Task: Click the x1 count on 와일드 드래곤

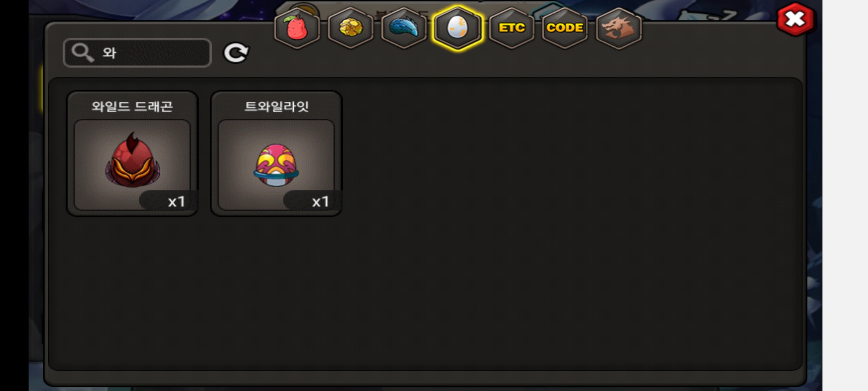Action: pos(176,202)
